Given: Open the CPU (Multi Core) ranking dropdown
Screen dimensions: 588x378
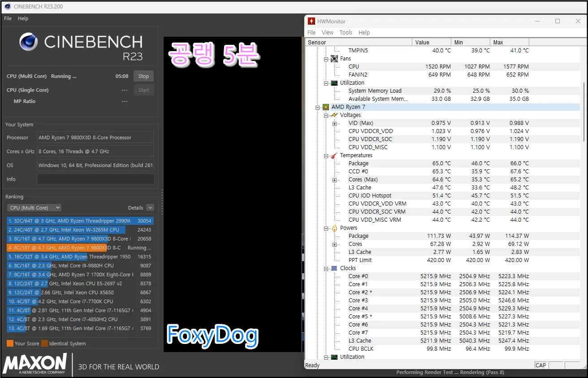Looking at the screenshot, I should pyautogui.click(x=34, y=208).
